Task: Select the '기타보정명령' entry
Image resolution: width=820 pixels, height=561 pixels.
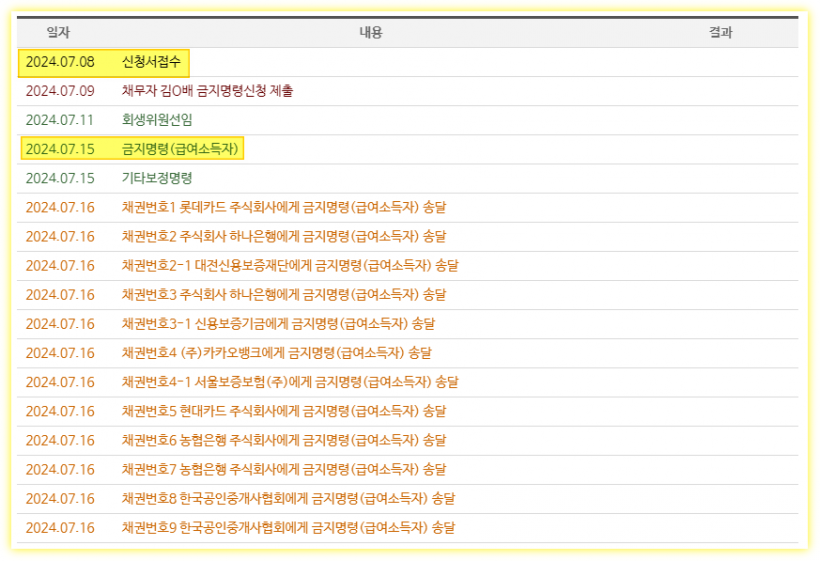Action: point(157,178)
